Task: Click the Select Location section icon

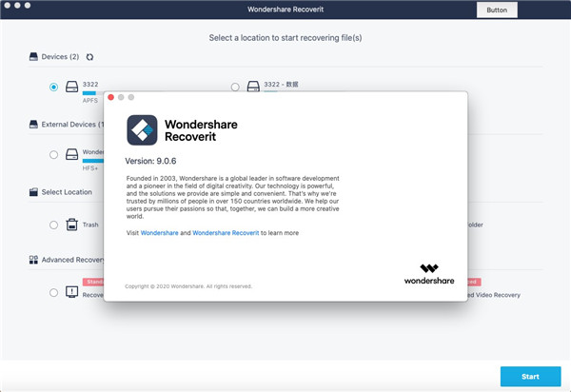Action: pos(33,192)
